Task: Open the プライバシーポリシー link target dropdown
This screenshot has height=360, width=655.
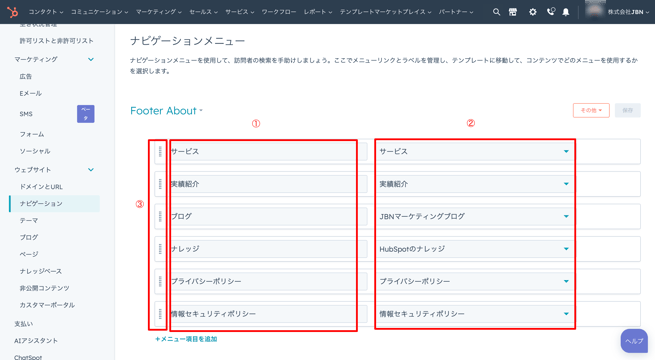Action: pyautogui.click(x=475, y=281)
